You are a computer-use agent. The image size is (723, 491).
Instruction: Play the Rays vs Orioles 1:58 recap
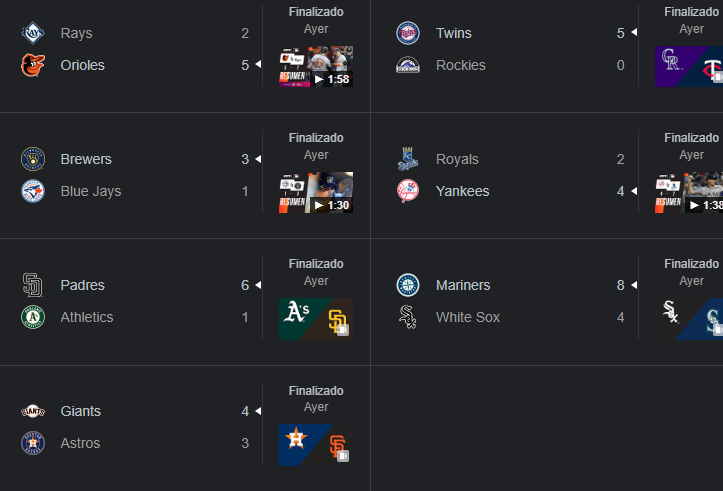pos(316,66)
